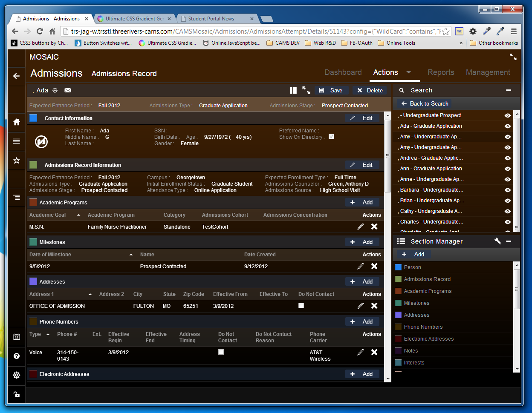This screenshot has width=532, height=413.
Task: Delete the Prospect Contacted milestone row
Action: pyautogui.click(x=374, y=266)
